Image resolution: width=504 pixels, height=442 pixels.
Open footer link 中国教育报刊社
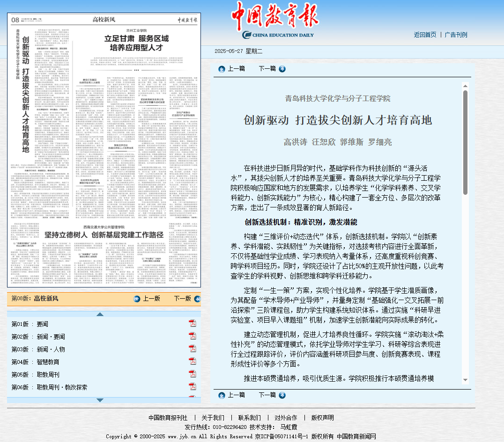(168, 418)
